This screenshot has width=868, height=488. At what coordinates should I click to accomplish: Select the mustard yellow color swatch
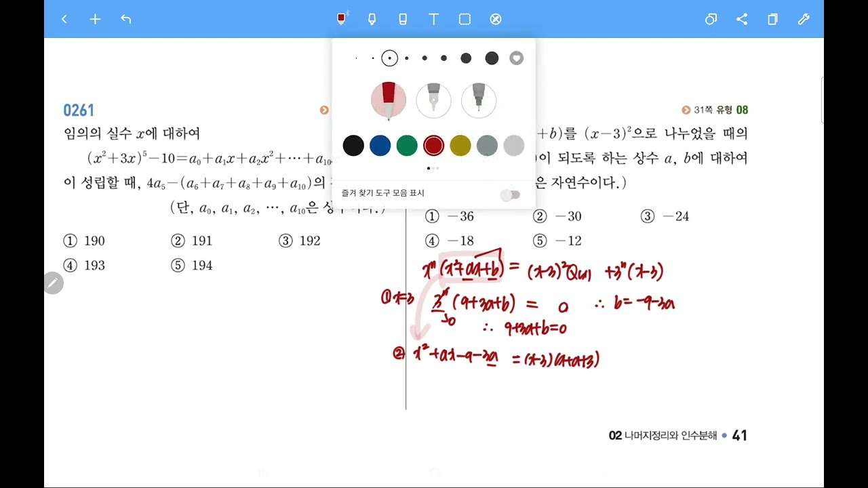[x=460, y=146]
